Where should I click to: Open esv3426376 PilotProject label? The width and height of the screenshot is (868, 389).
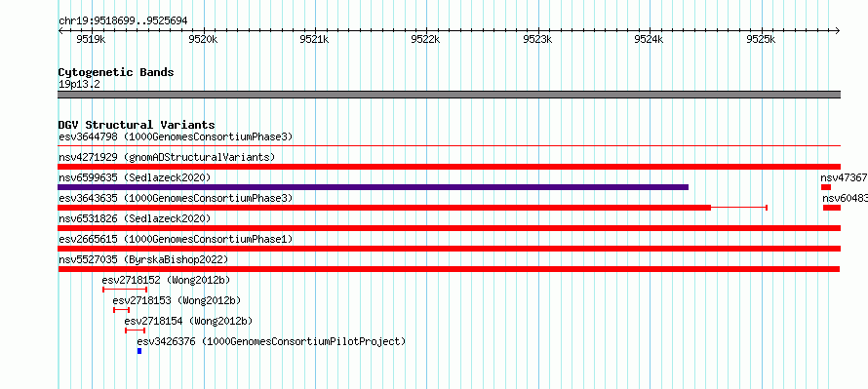coord(271,341)
